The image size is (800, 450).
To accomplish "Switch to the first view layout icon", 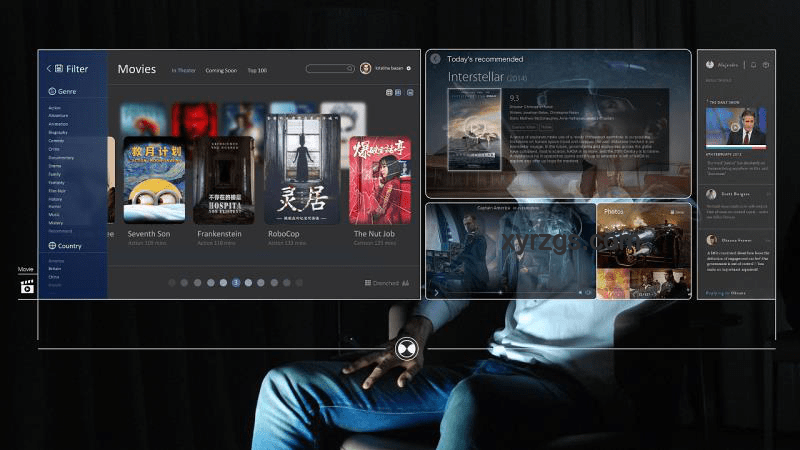I will pyautogui.click(x=389, y=92).
